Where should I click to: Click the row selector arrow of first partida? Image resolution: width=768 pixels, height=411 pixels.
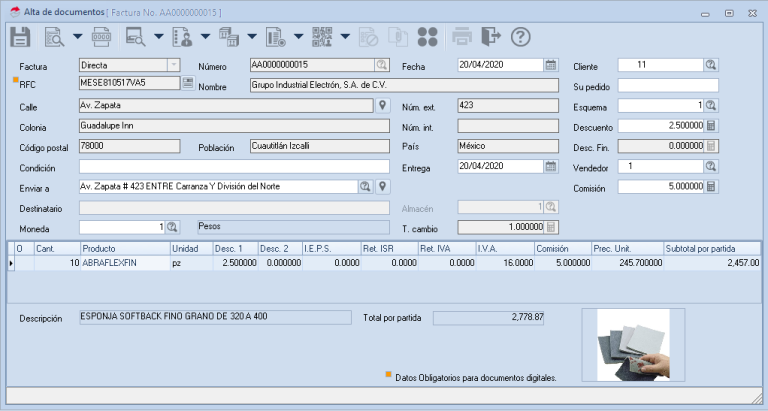pos(11,263)
